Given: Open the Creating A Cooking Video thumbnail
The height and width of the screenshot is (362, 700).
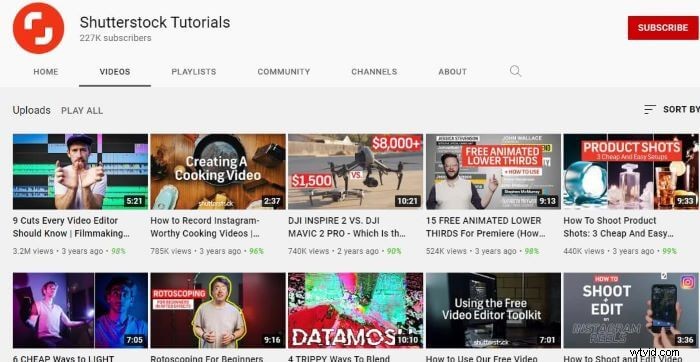Looking at the screenshot, I should [x=218, y=171].
